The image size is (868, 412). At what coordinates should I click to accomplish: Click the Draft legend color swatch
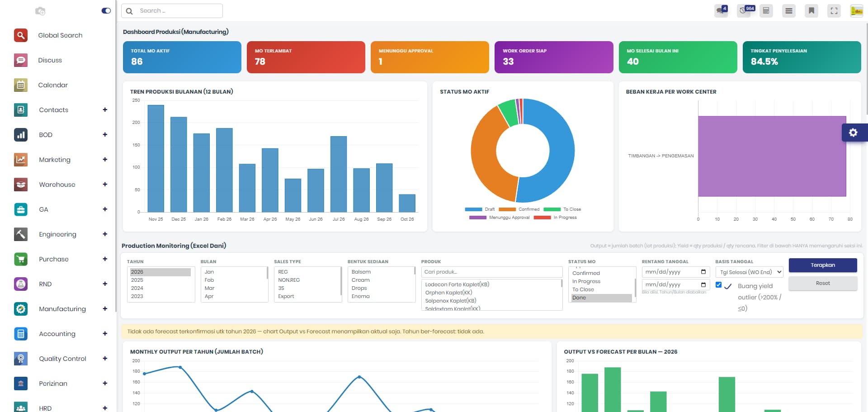click(x=473, y=209)
